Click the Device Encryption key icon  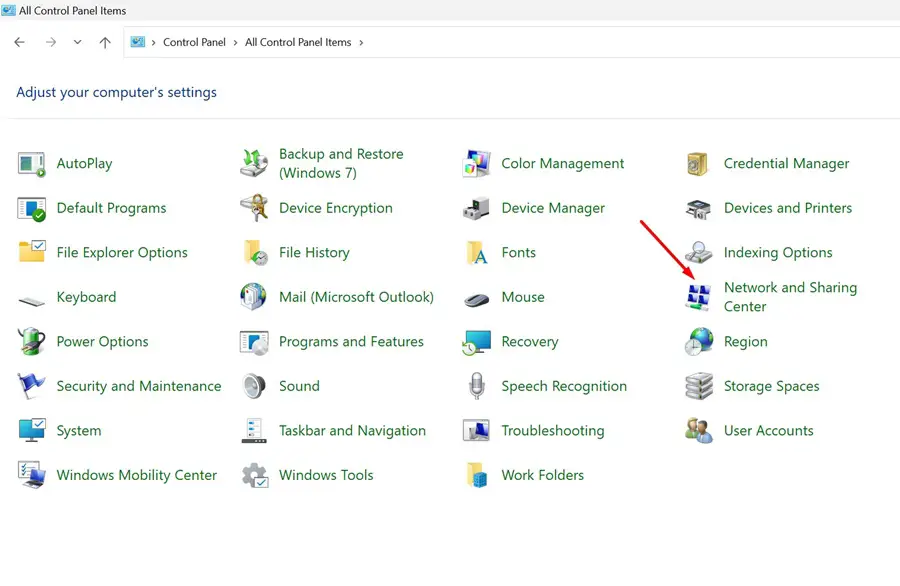(254, 208)
